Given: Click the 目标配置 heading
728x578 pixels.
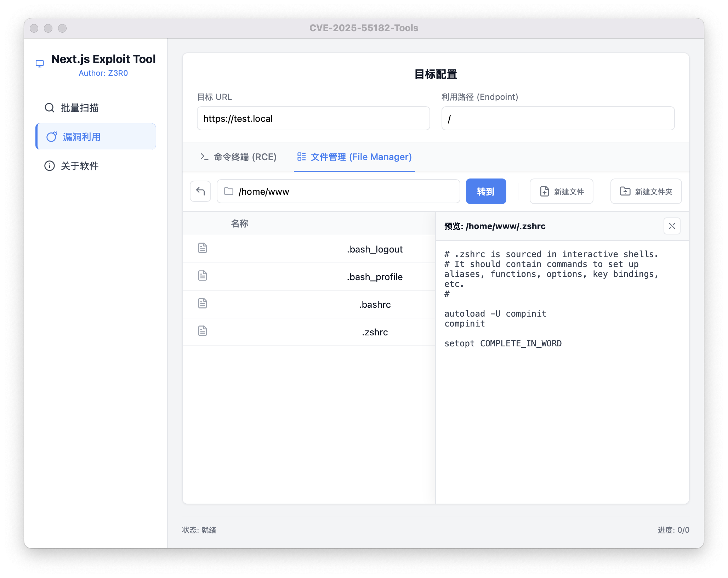Looking at the screenshot, I should 436,74.
